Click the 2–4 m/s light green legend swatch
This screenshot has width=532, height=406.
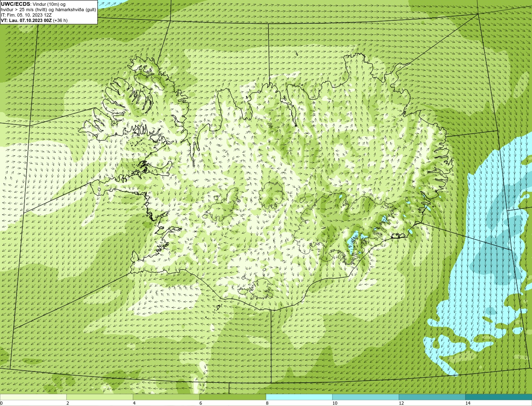point(100,397)
